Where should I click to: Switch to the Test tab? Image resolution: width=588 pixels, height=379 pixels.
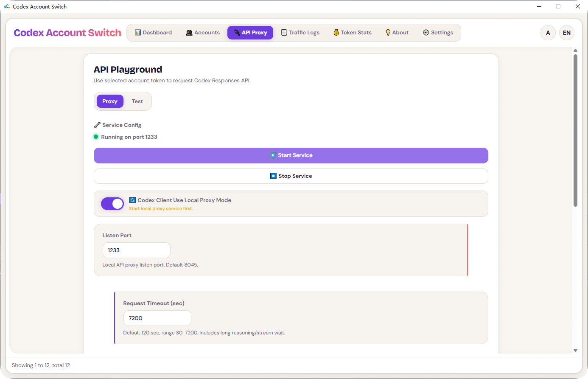[x=137, y=101]
